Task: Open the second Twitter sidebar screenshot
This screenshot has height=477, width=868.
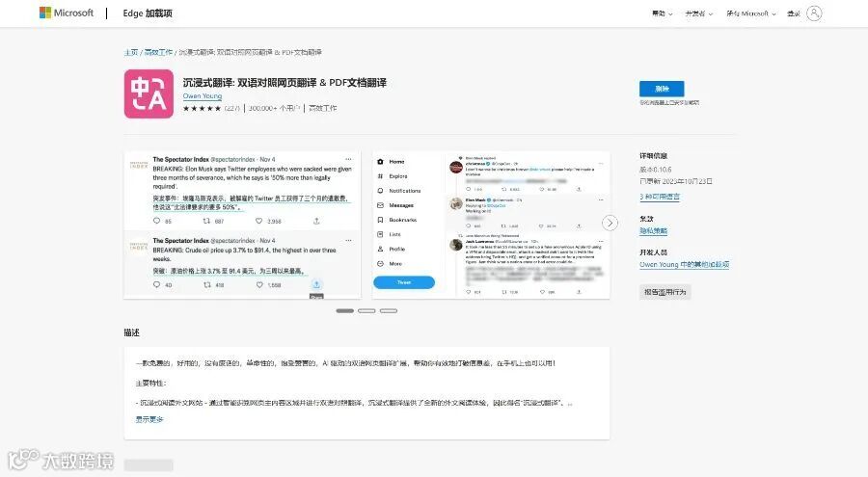Action: [x=491, y=225]
